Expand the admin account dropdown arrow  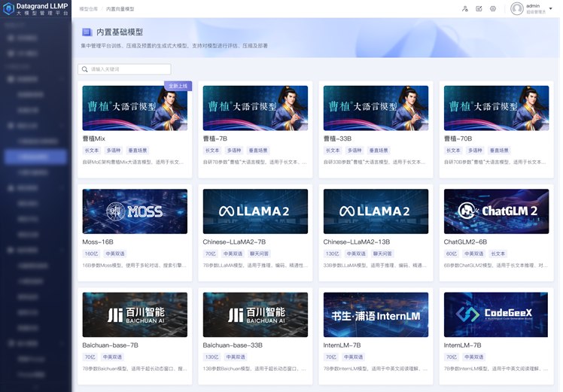pyautogui.click(x=551, y=9)
